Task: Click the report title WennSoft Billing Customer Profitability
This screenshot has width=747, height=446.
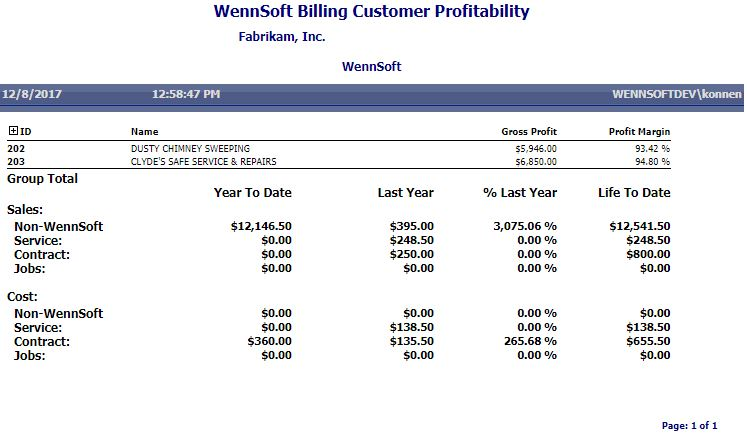Action: click(371, 12)
